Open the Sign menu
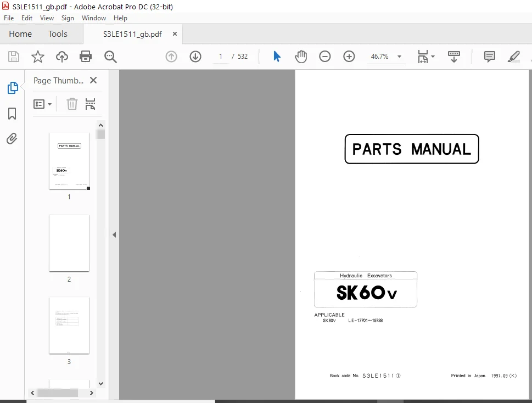The height and width of the screenshot is (403, 532). (x=68, y=18)
